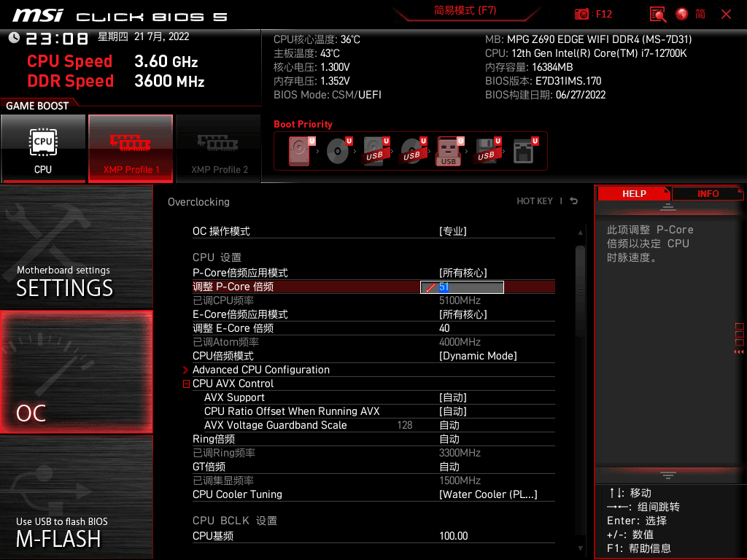
Task: Click the CPU BCLK 设置 section heading
Action: tap(234, 521)
